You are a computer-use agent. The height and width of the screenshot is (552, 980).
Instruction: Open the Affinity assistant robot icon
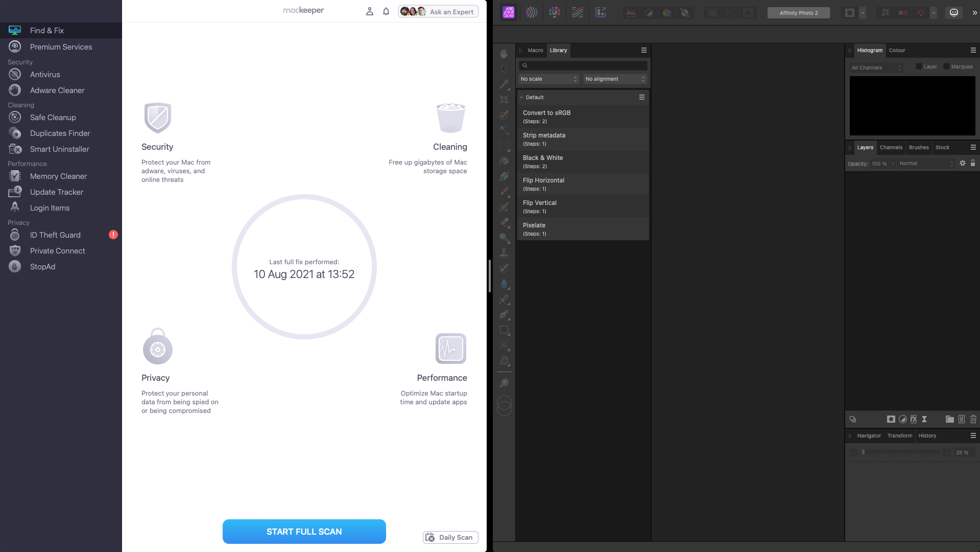click(x=953, y=13)
